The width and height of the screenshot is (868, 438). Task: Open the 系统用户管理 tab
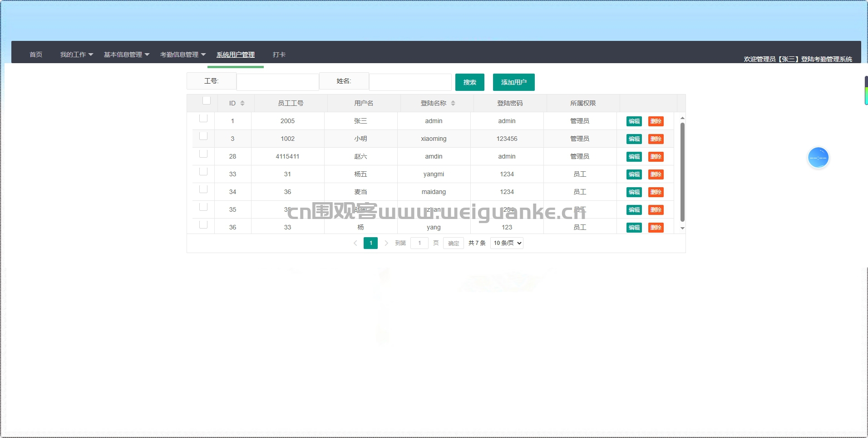point(236,55)
